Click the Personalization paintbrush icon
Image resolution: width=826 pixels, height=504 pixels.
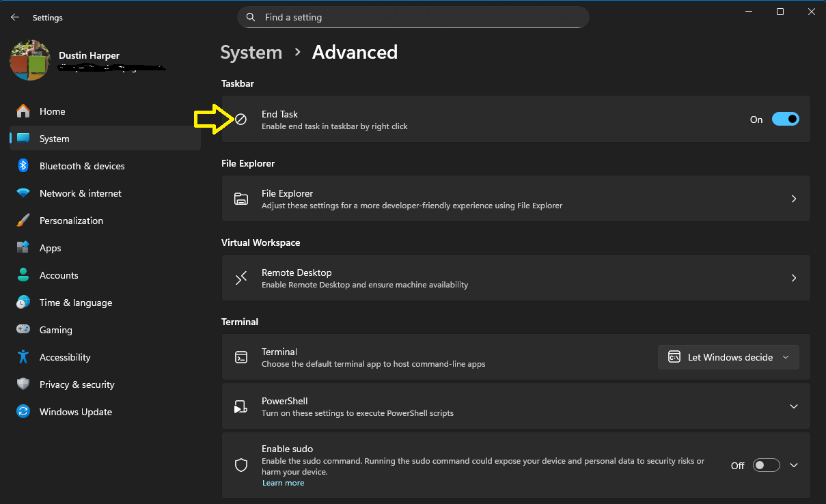23,221
